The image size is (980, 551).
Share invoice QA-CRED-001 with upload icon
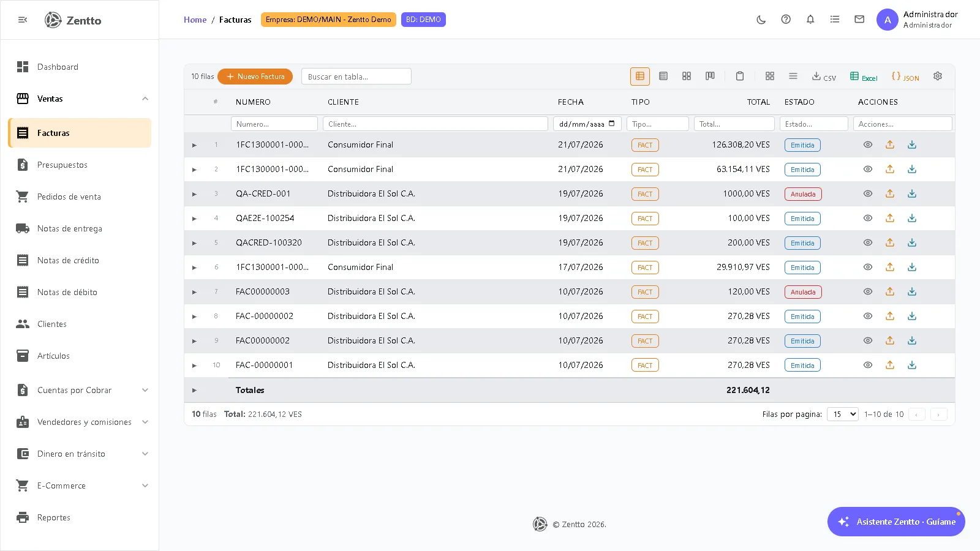coord(890,193)
